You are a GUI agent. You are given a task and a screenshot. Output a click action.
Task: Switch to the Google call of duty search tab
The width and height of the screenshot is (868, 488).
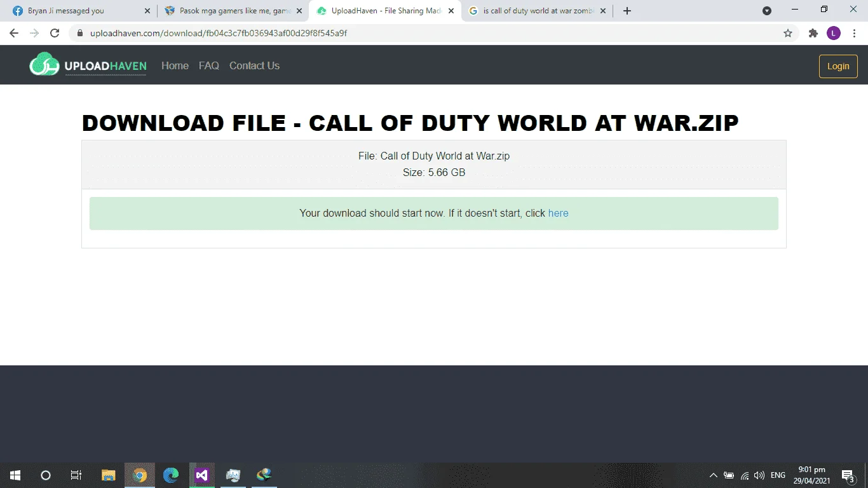coord(538,11)
